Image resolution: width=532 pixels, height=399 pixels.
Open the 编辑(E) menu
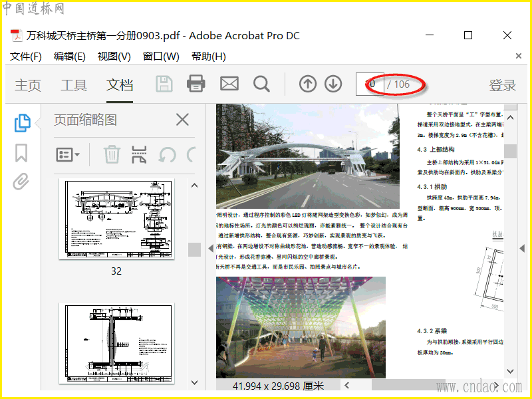(x=70, y=57)
